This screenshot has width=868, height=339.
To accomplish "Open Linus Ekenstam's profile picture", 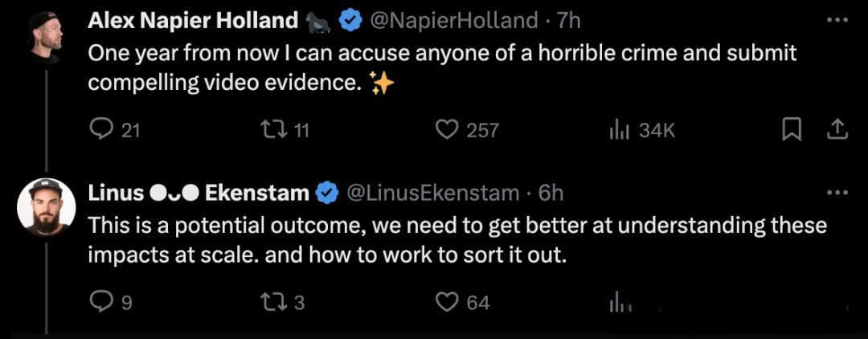I will point(46,206).
